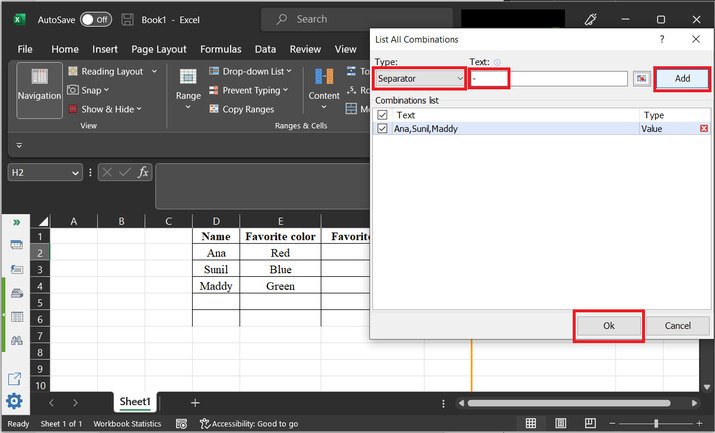Delete the Ana,Sunil,Maddy entry with red X
Screen dimensions: 715x433
tap(704, 129)
